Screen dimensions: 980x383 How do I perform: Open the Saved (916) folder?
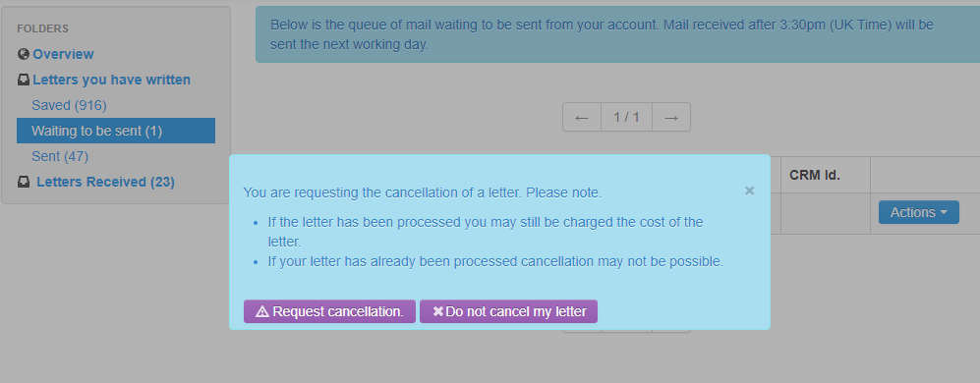[70, 106]
